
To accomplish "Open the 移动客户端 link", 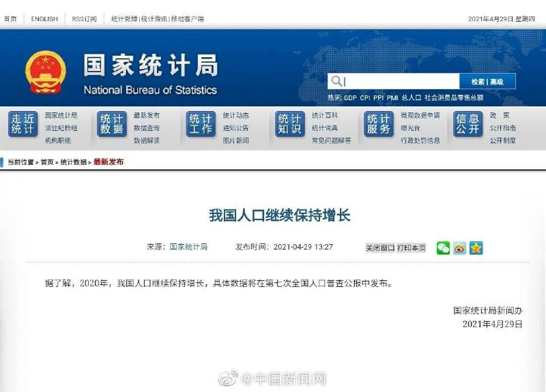I will tap(187, 19).
